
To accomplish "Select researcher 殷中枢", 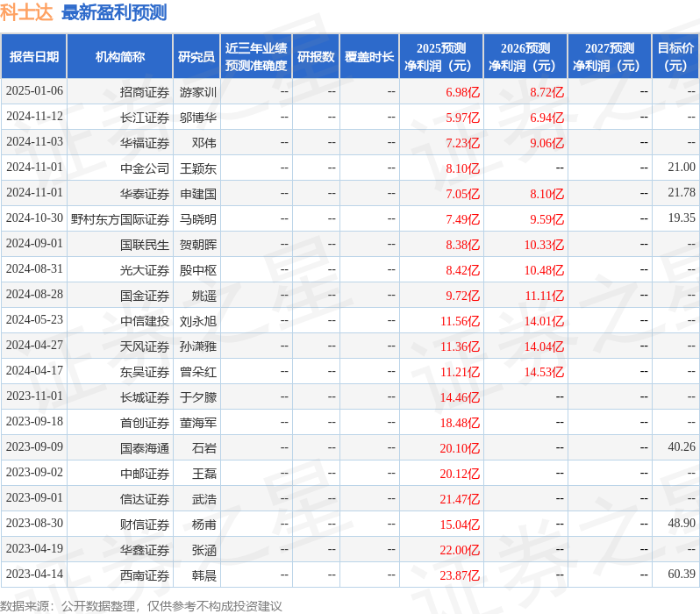I will coord(197,270).
